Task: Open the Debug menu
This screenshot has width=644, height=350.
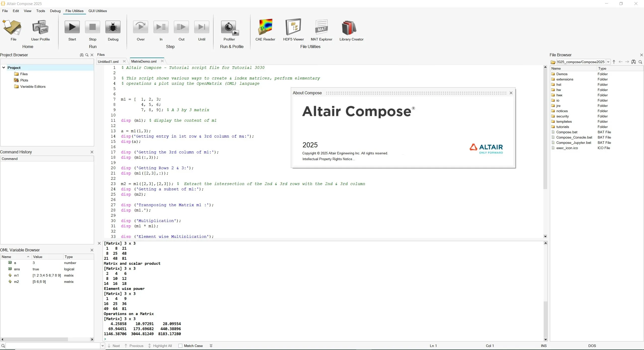Action: tap(55, 11)
